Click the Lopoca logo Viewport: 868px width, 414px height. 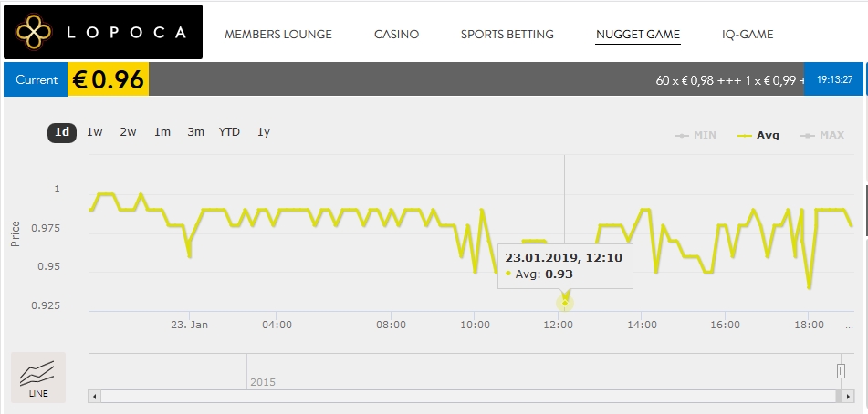[x=102, y=33]
